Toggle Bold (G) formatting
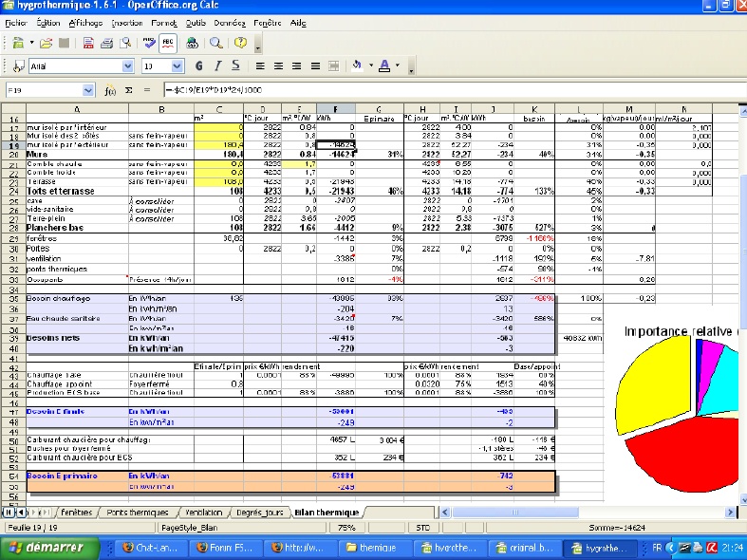This screenshot has width=747, height=560. [199, 66]
